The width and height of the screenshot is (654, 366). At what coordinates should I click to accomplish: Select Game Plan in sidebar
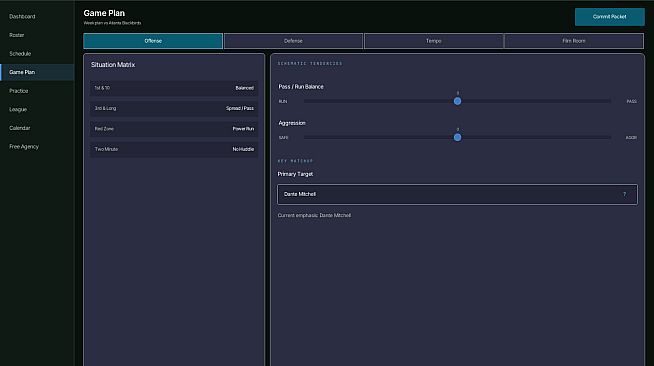click(x=37, y=72)
